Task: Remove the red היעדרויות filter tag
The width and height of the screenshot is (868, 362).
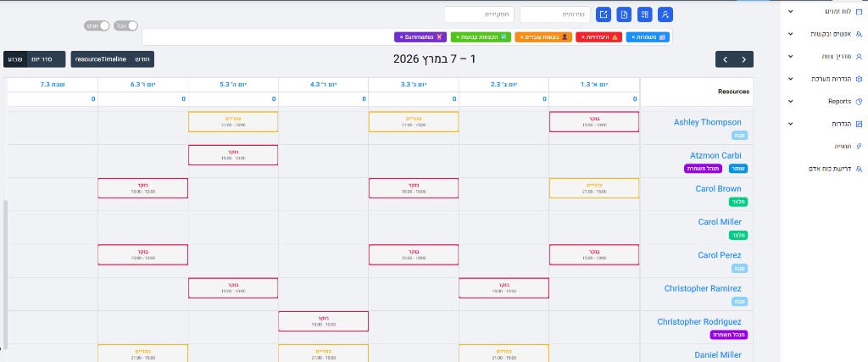Action: [x=582, y=37]
